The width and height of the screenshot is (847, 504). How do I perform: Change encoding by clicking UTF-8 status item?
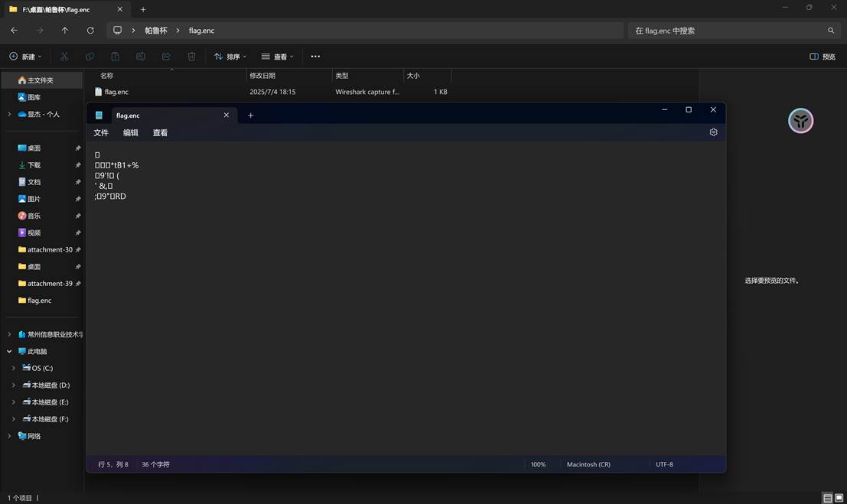pyautogui.click(x=665, y=464)
